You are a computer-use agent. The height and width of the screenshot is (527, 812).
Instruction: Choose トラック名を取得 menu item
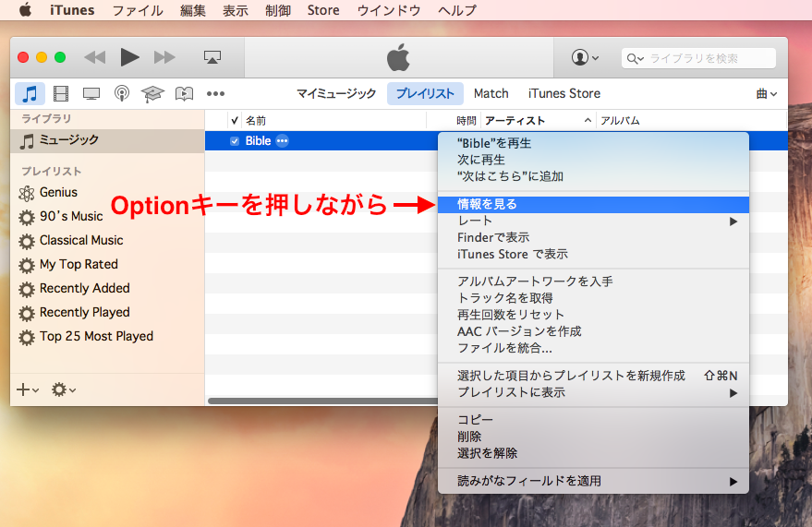point(593,298)
